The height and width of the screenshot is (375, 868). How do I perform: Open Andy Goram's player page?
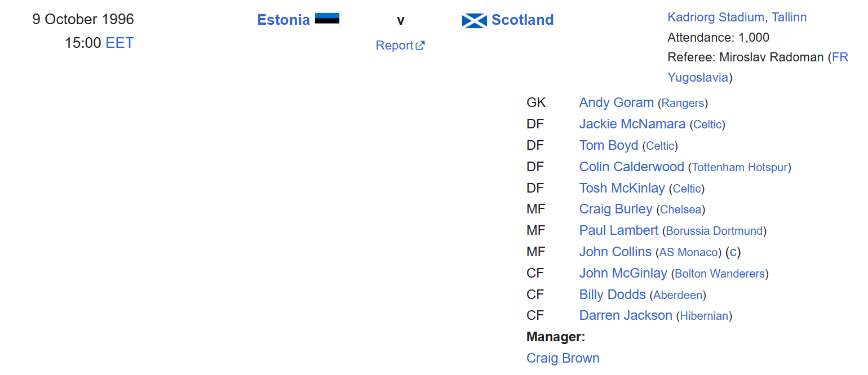click(x=616, y=102)
